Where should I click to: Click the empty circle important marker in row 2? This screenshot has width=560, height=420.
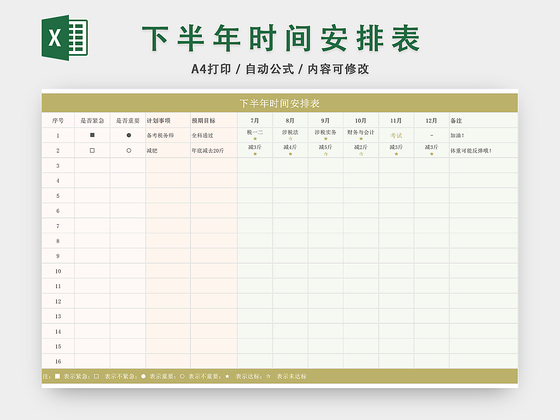tap(129, 150)
